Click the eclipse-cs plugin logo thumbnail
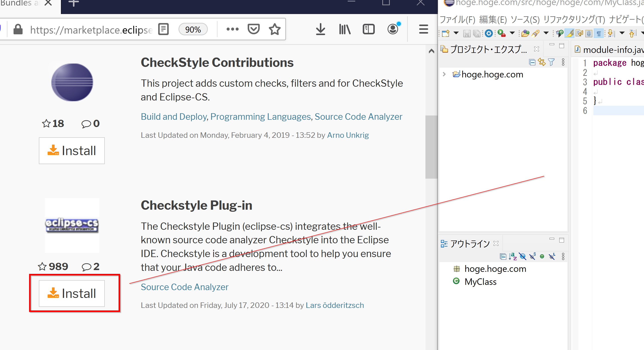Image resolution: width=644 pixels, height=350 pixels. pyautogui.click(x=72, y=225)
